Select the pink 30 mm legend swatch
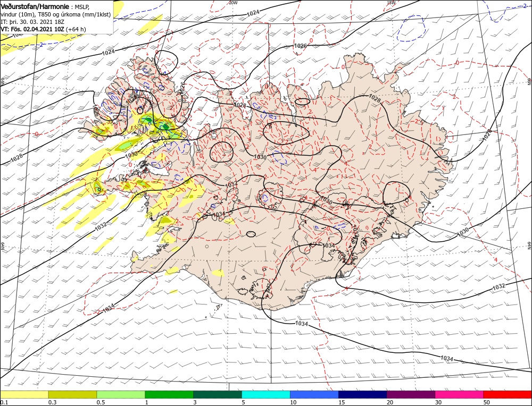 point(460,394)
